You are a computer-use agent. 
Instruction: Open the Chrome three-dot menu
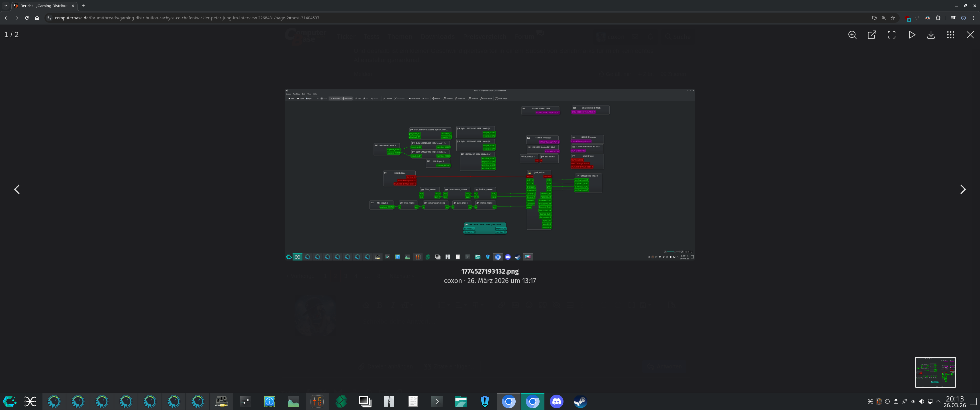tap(973, 18)
